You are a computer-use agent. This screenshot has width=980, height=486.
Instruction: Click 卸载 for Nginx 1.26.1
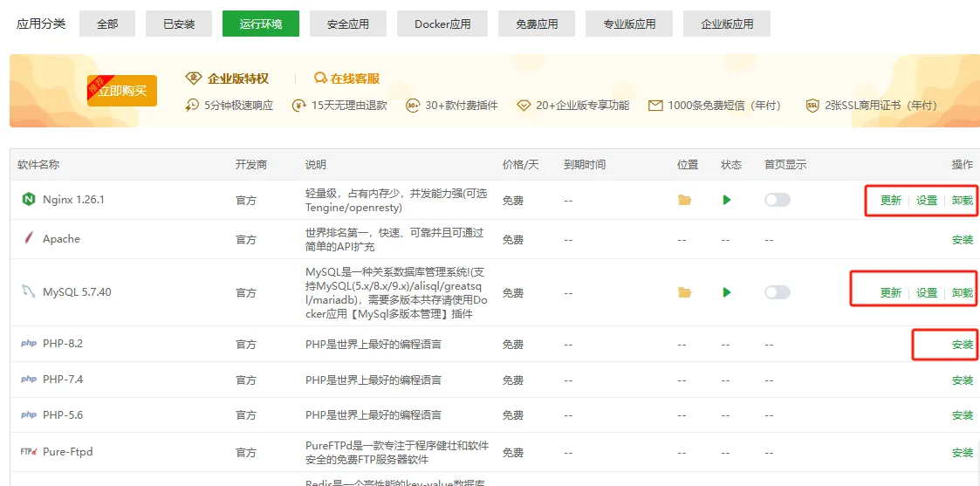[x=963, y=201]
